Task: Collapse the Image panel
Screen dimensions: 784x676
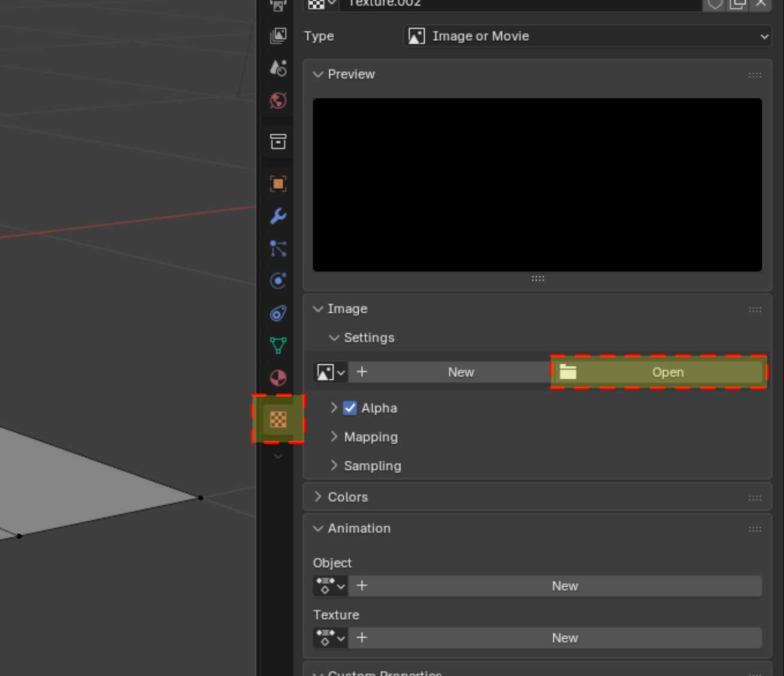Action: point(318,309)
